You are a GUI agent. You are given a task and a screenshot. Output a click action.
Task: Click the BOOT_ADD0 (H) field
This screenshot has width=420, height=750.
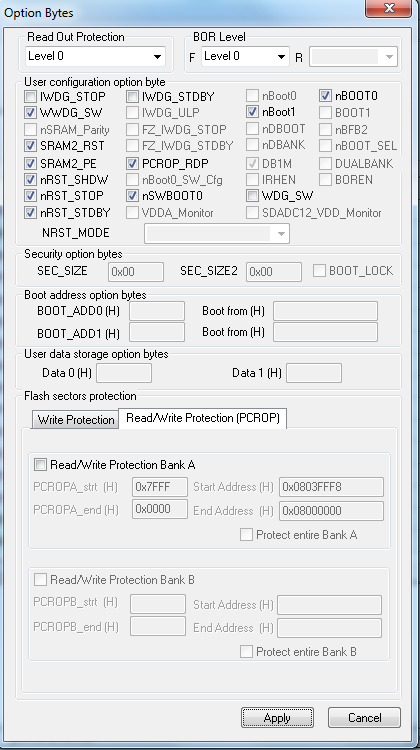tap(157, 311)
